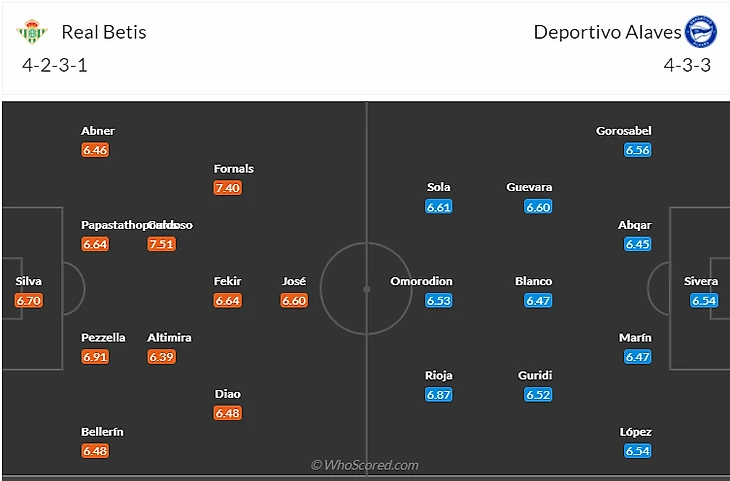730x481 pixels.
Task: Select goalkeeper Sivera's 6.54 rating
Action: point(704,300)
